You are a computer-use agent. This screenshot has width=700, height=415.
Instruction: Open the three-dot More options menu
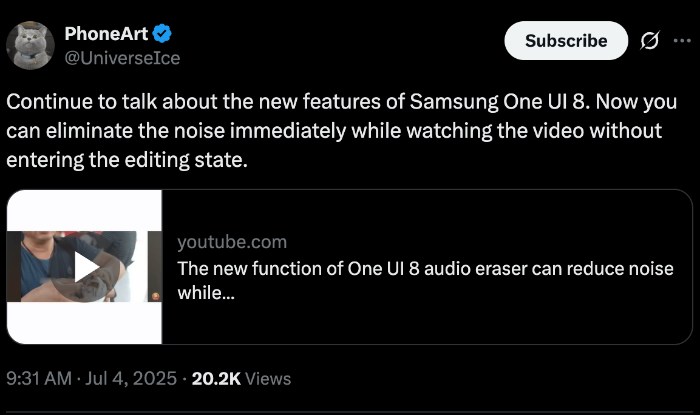pyautogui.click(x=683, y=41)
